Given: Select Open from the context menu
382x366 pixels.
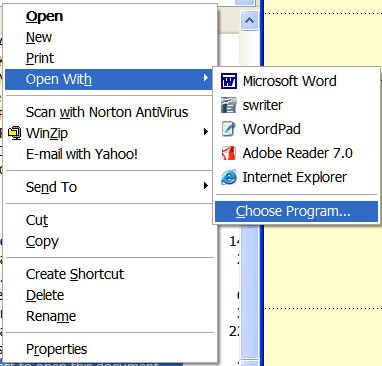Looking at the screenshot, I should pos(44,16).
